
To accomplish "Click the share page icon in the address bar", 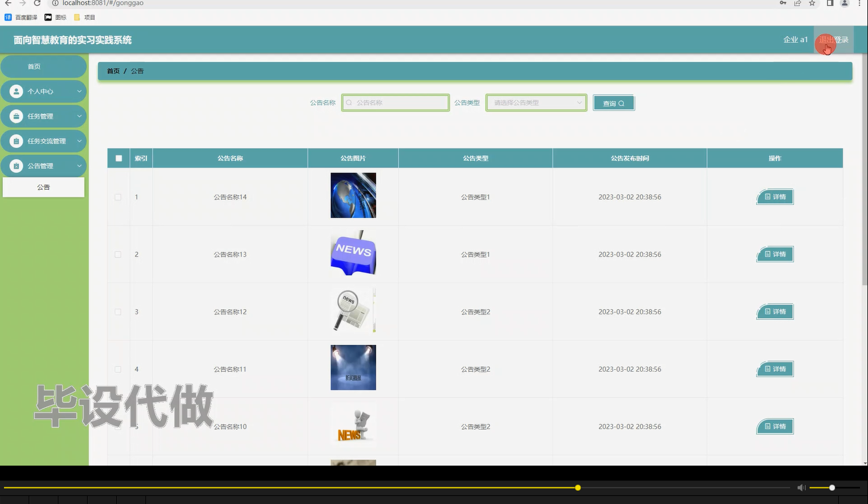I will (797, 3).
